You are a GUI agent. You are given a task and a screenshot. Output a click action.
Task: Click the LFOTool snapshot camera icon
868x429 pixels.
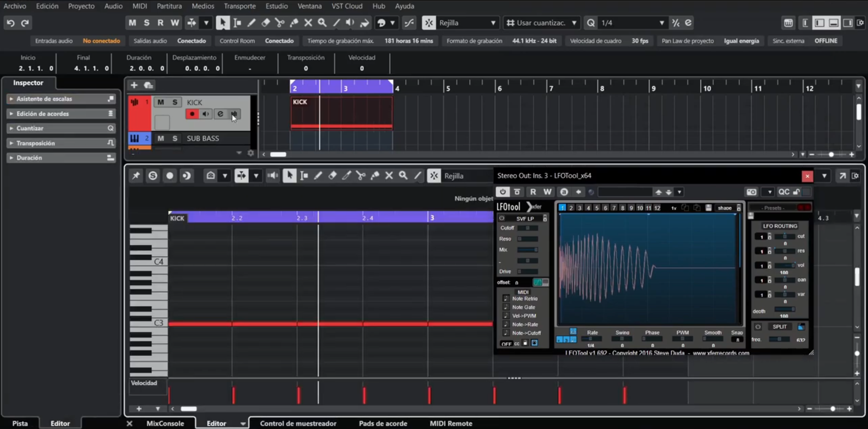click(751, 192)
